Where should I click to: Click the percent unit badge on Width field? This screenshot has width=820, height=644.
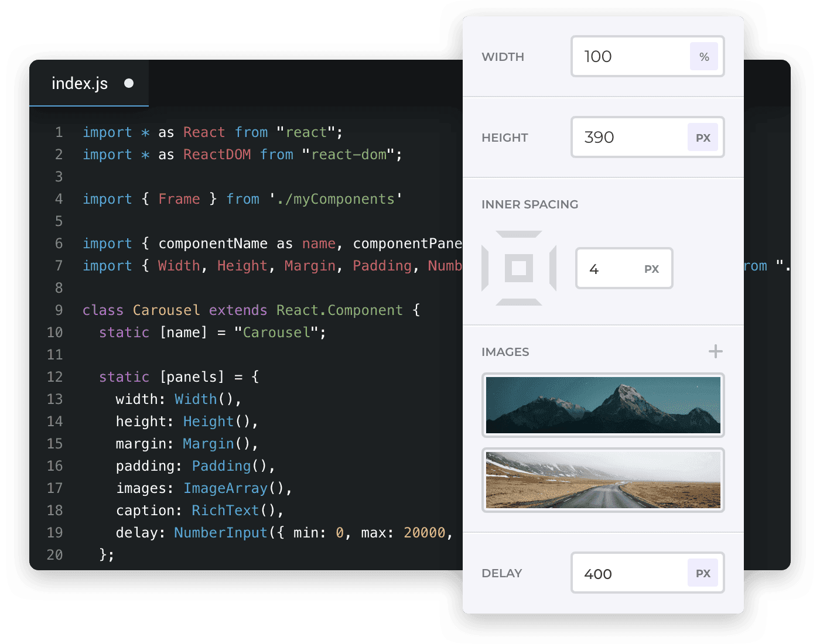click(x=704, y=56)
